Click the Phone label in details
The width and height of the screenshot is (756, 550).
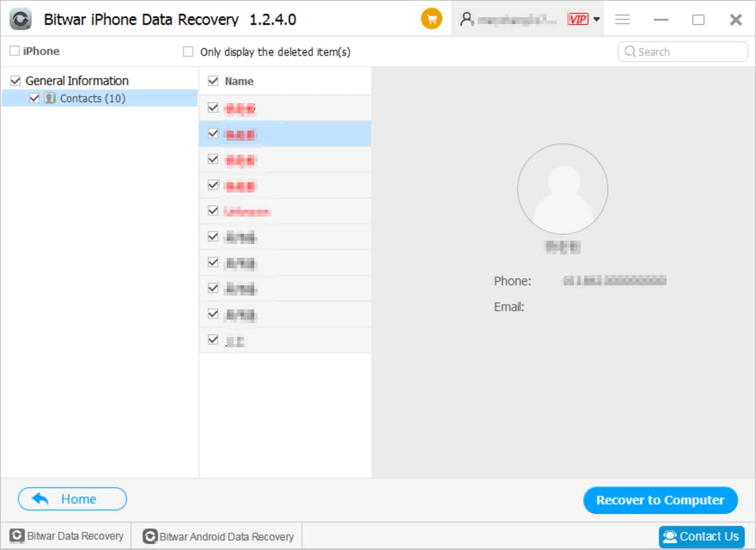pos(513,281)
